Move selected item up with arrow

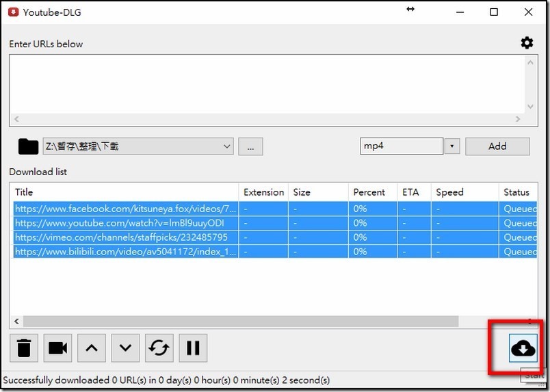(x=92, y=348)
